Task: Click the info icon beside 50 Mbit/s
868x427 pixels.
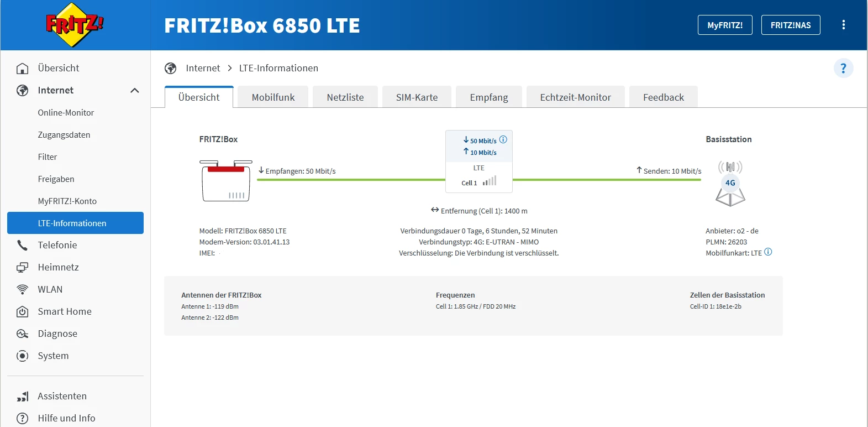Action: point(503,139)
